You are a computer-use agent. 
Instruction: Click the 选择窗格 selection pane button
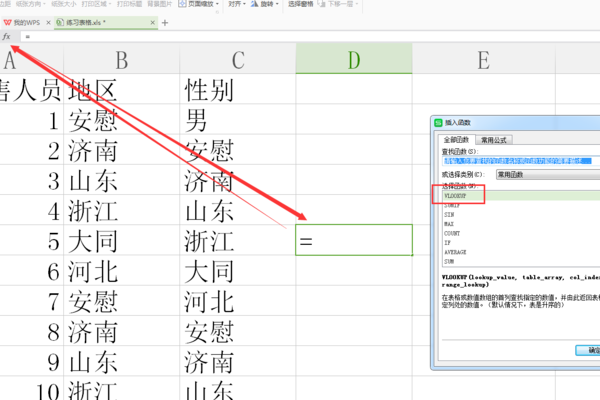[x=301, y=4]
